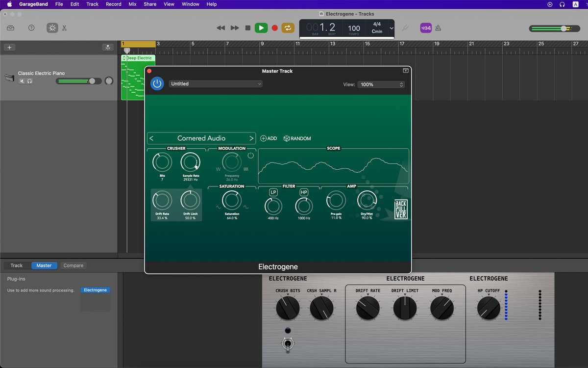Click the tempo value 100
This screenshot has width=588, height=368.
pos(354,28)
